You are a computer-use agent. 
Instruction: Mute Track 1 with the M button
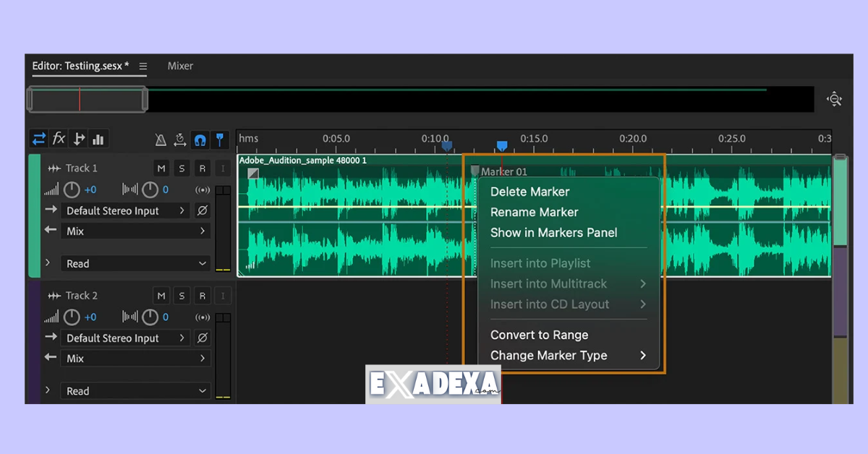click(x=161, y=168)
